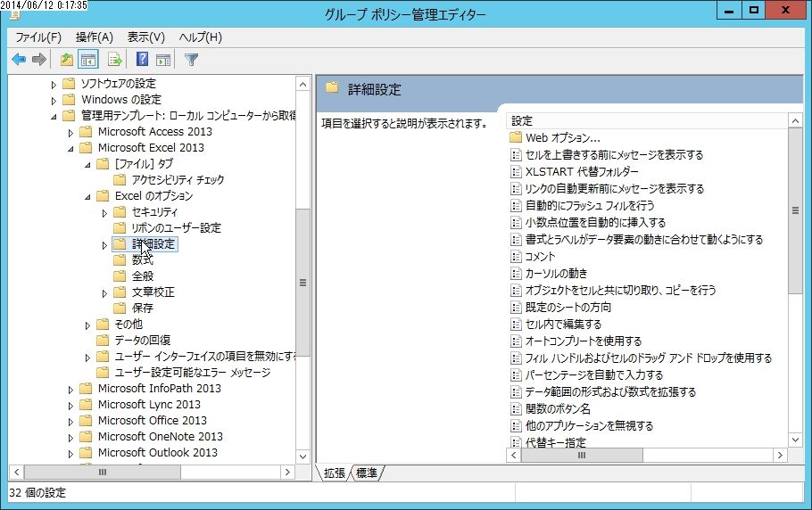The image size is (812, 510).
Task: Expand the 詳細設定 tree node
Action: [x=104, y=244]
